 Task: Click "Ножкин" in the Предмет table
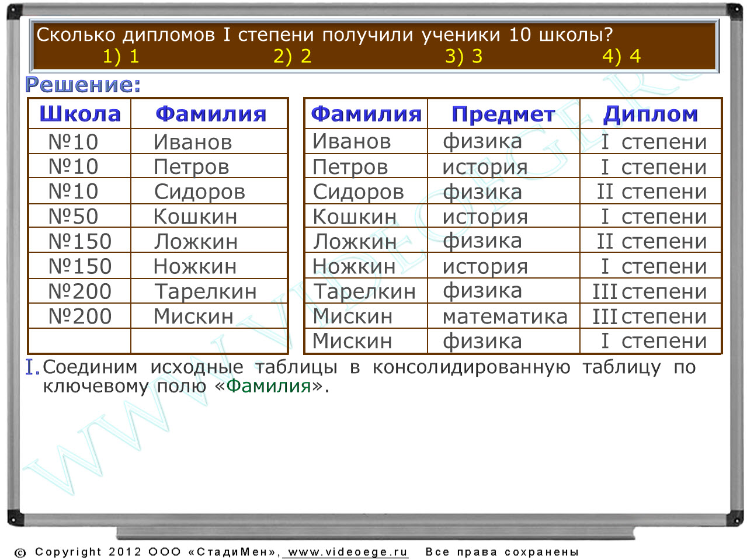(x=354, y=267)
